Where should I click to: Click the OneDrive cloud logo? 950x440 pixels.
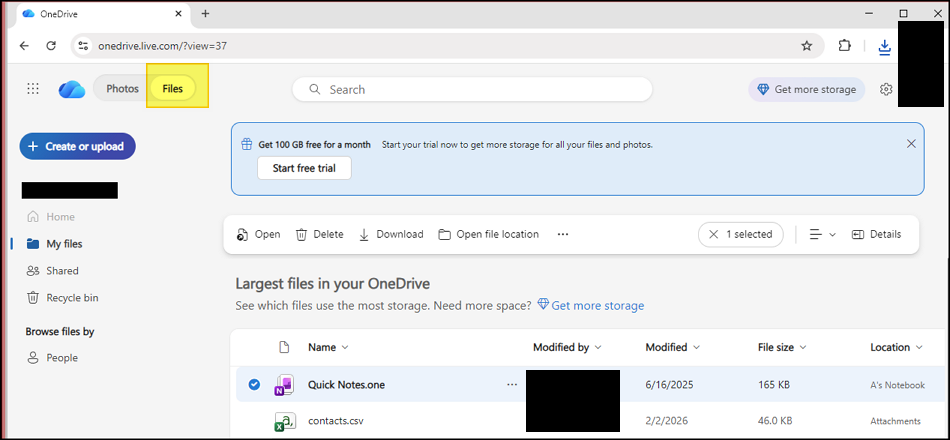click(71, 89)
